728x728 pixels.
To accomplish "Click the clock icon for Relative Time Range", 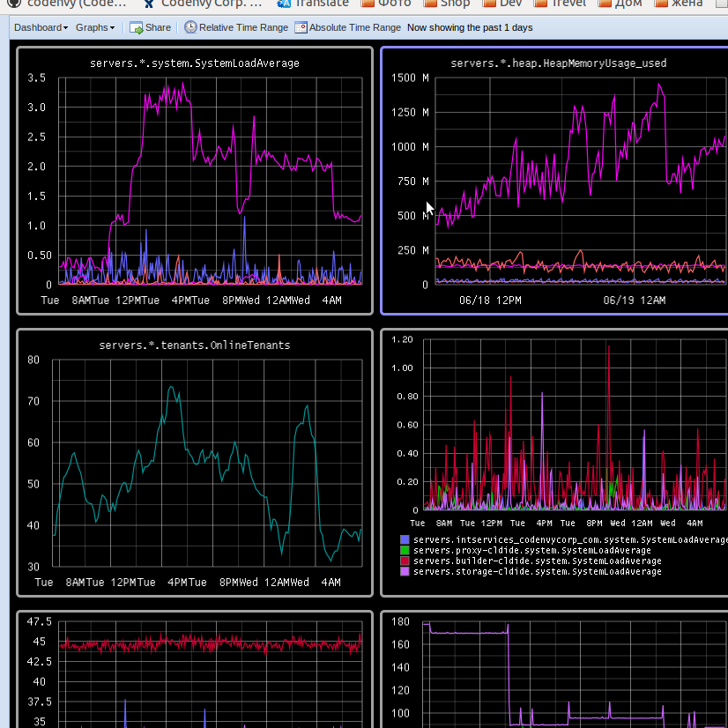I will pyautogui.click(x=190, y=27).
